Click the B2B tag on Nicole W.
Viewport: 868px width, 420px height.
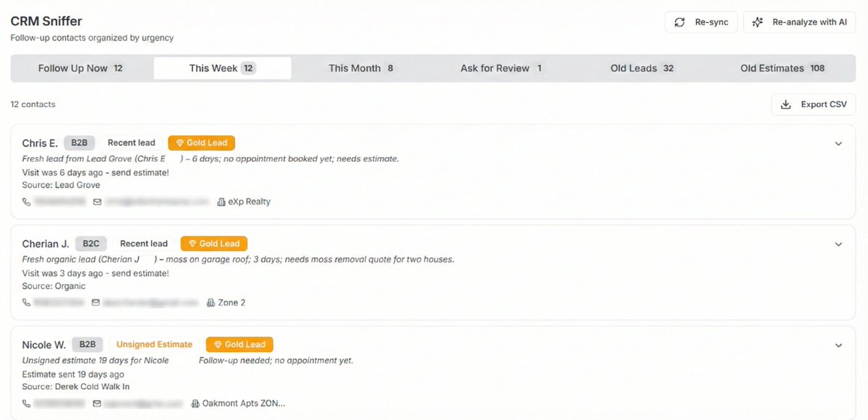[x=88, y=345]
